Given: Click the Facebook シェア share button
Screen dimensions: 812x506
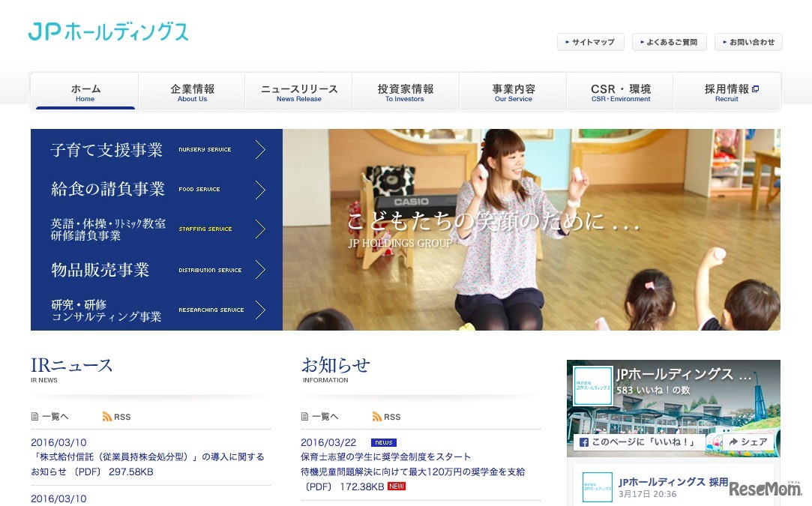Looking at the screenshot, I should (x=748, y=442).
